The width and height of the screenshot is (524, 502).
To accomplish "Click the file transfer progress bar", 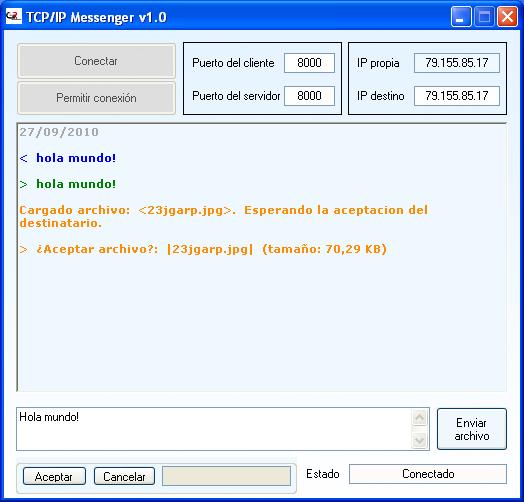I will click(227, 476).
